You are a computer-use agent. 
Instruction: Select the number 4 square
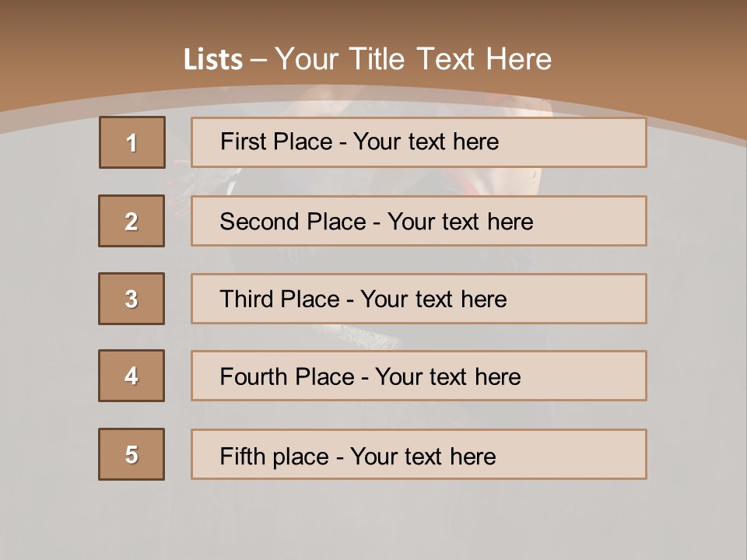point(132,376)
